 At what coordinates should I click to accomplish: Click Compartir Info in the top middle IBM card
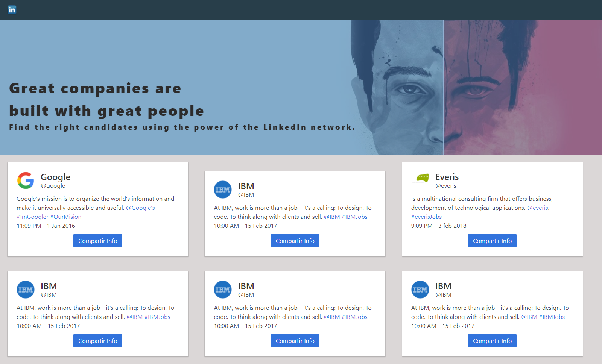(295, 241)
